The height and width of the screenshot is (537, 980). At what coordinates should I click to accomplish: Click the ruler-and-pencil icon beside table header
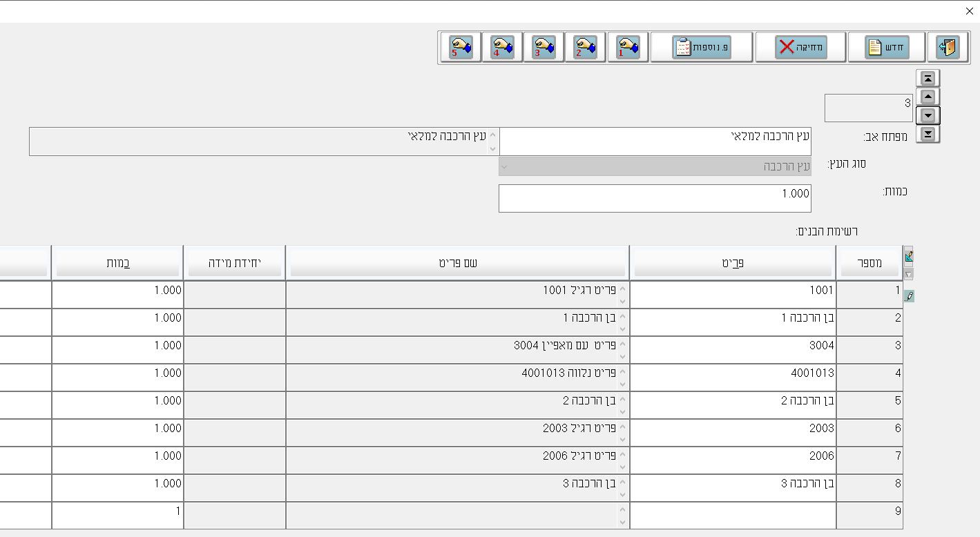click(908, 257)
